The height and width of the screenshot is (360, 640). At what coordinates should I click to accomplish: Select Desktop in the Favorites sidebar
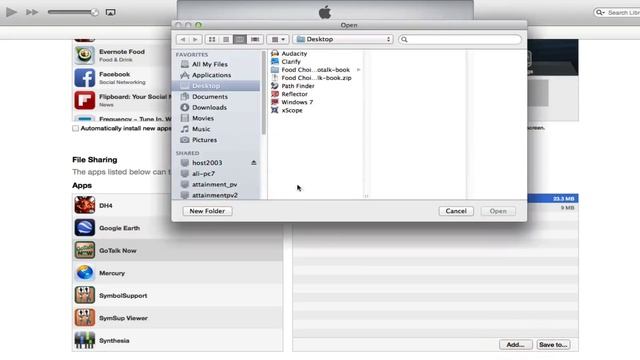[x=216, y=86]
